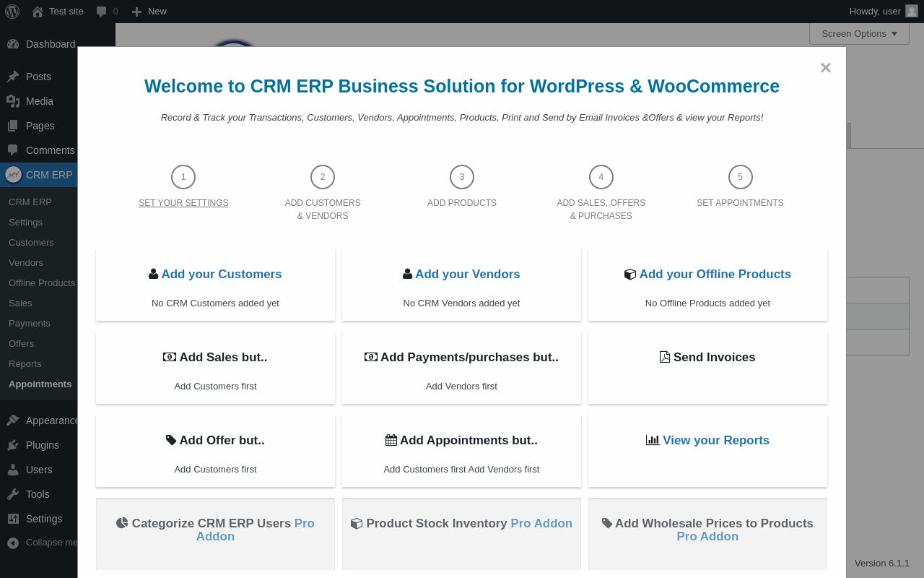Click the Add your Vendors link
The image size is (924, 578).
(467, 275)
